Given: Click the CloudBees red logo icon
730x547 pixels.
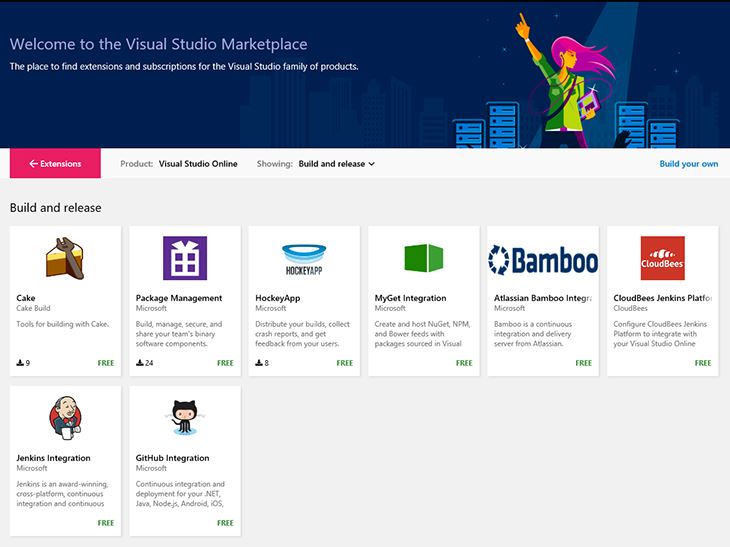Looking at the screenshot, I should 662,258.
